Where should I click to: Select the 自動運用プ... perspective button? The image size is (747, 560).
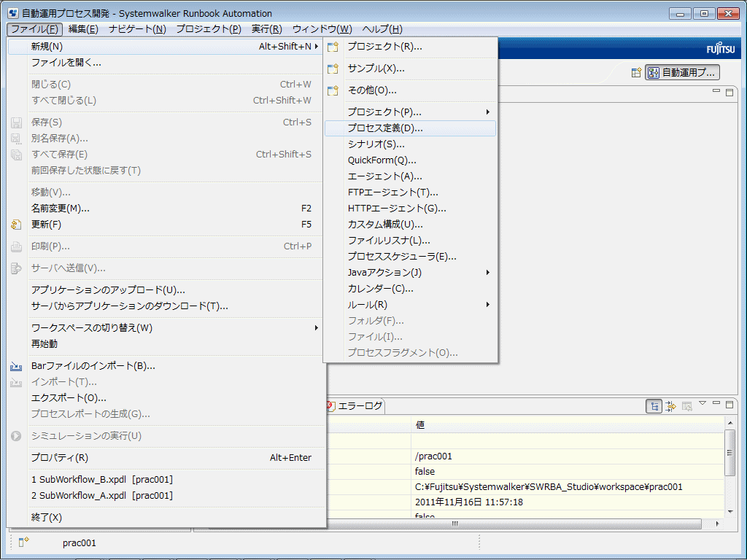pyautogui.click(x=682, y=73)
